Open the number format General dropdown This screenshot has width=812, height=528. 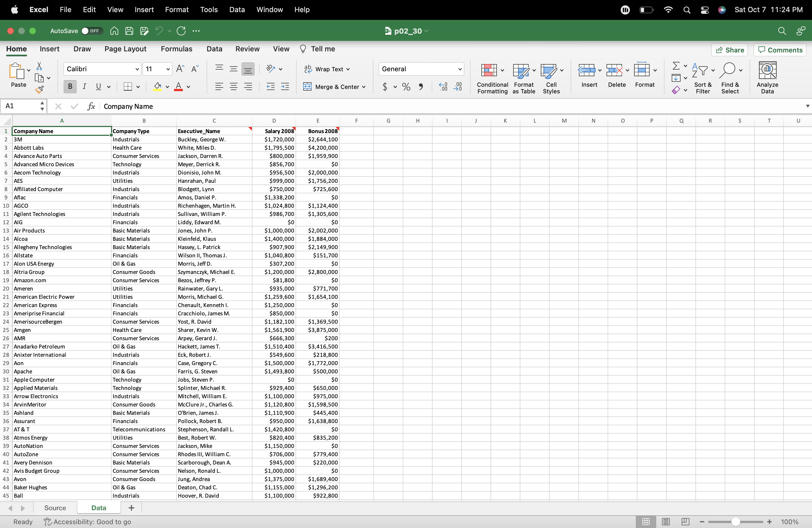(460, 69)
